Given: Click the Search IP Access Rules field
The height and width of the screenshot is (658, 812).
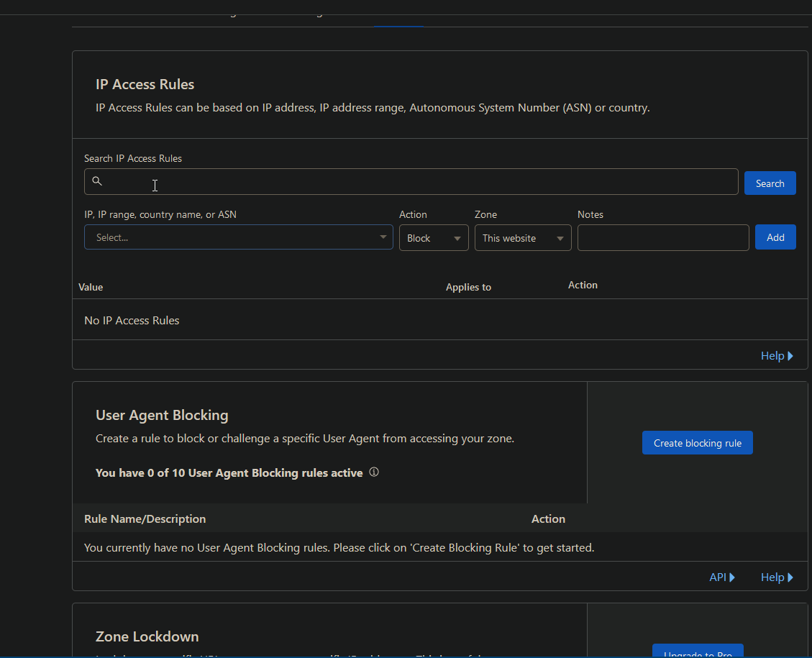Looking at the screenshot, I should [x=410, y=181].
